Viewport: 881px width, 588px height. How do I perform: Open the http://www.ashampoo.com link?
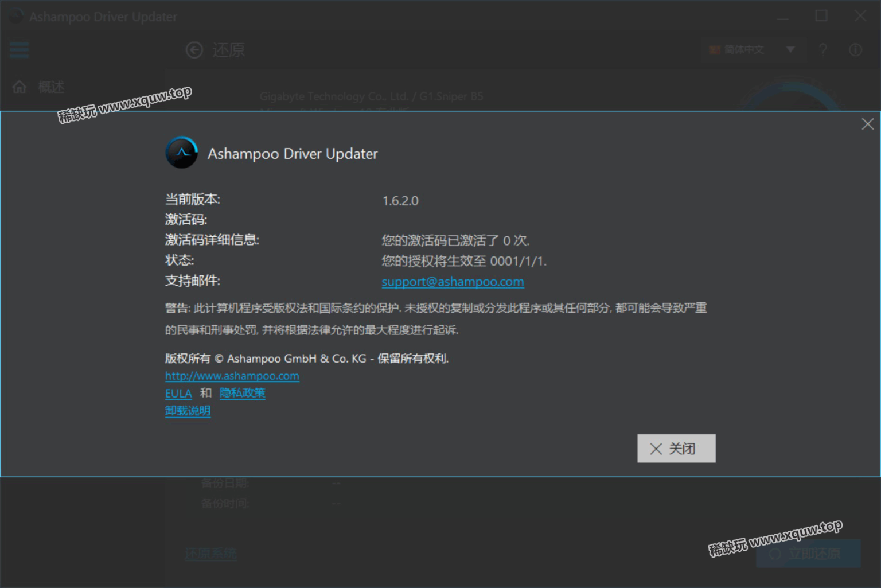pos(232,376)
